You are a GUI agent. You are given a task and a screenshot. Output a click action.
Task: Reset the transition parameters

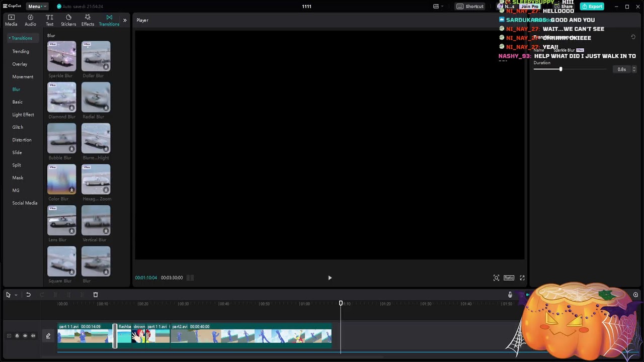click(x=633, y=37)
